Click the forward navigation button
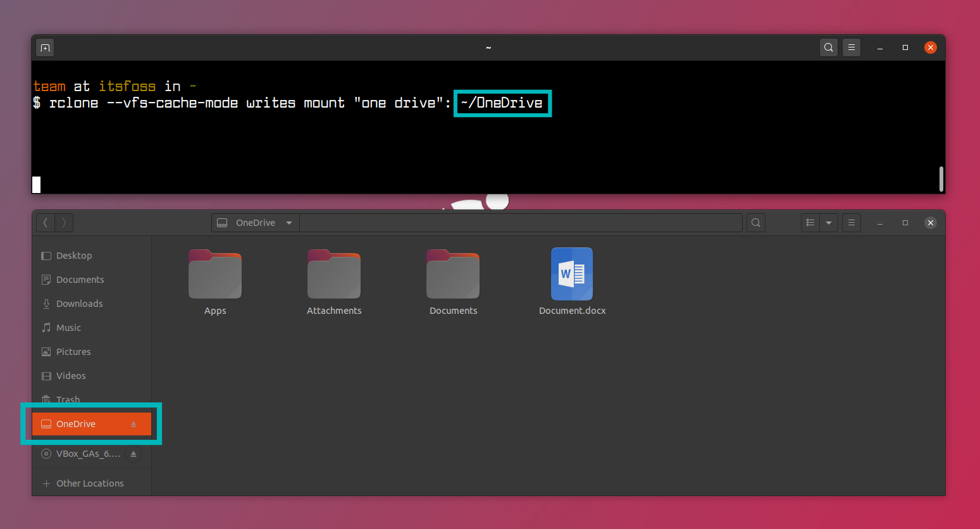This screenshot has height=529, width=980. coord(63,222)
